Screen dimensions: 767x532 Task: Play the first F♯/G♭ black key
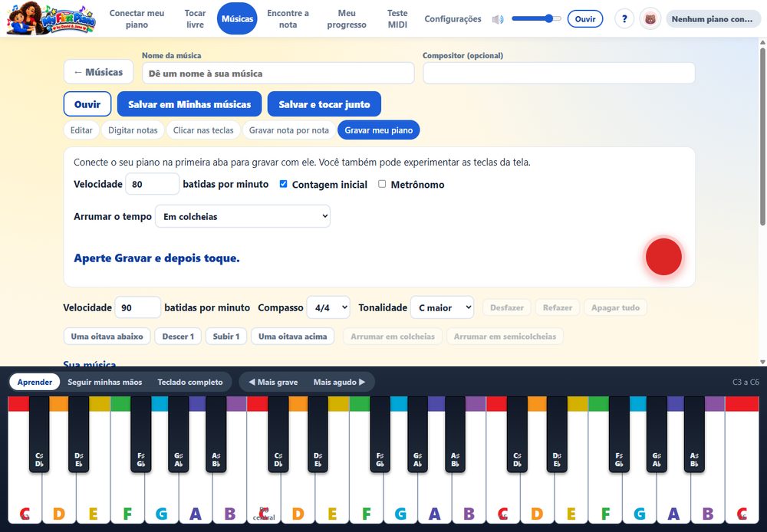point(141,433)
